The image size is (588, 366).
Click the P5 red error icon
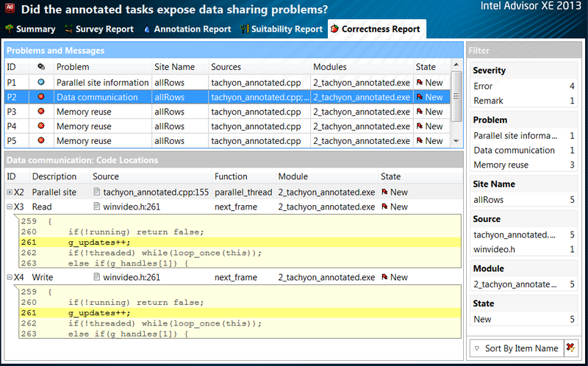[x=41, y=141]
